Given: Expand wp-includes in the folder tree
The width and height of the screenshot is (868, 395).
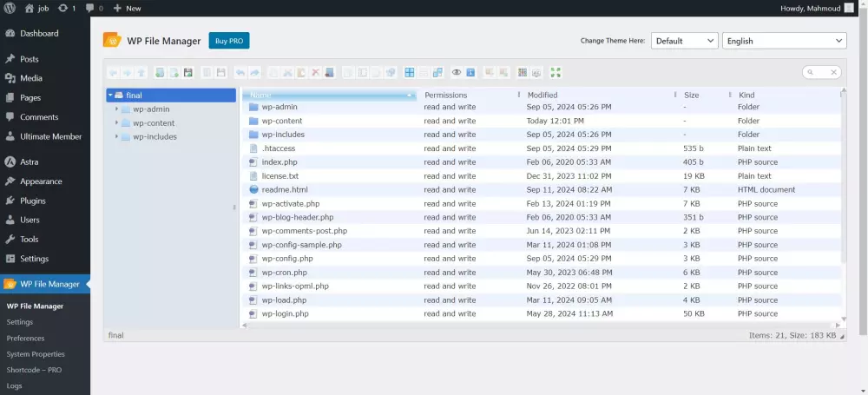Looking at the screenshot, I should click(117, 136).
